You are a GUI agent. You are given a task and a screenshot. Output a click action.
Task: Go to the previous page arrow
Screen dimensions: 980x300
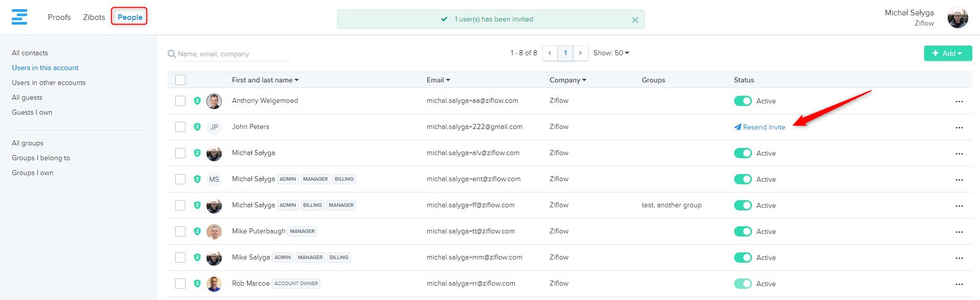(x=550, y=53)
